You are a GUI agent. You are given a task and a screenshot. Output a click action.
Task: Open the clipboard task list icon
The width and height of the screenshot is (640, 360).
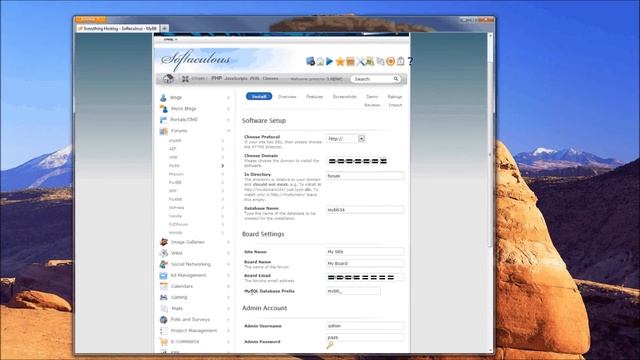pyautogui.click(x=400, y=61)
